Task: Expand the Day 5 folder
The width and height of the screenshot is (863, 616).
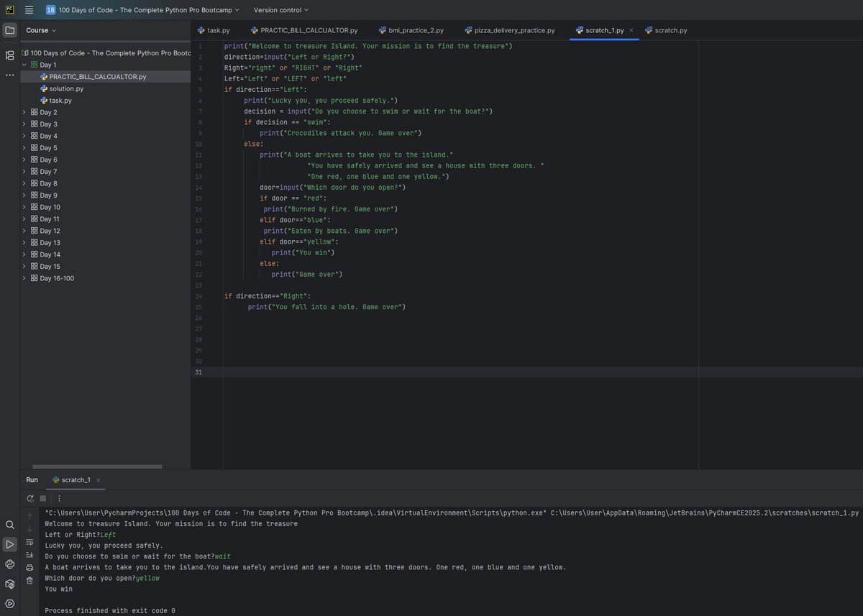Action: tap(24, 148)
